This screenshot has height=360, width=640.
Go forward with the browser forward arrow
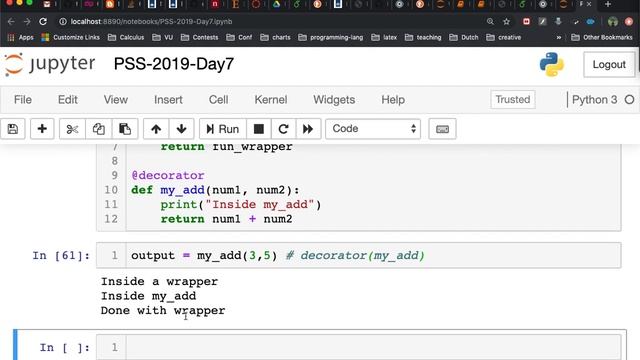(x=27, y=22)
